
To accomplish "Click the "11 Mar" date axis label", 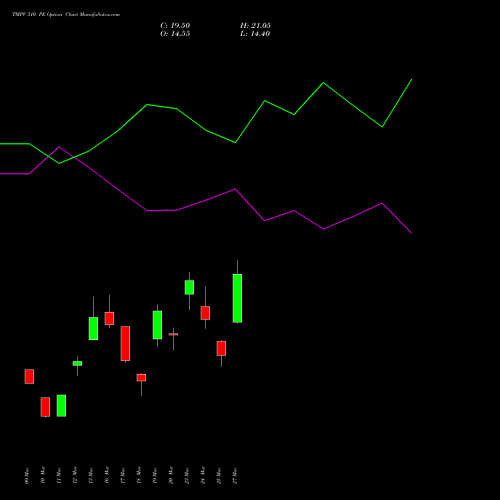I will pos(59,476).
